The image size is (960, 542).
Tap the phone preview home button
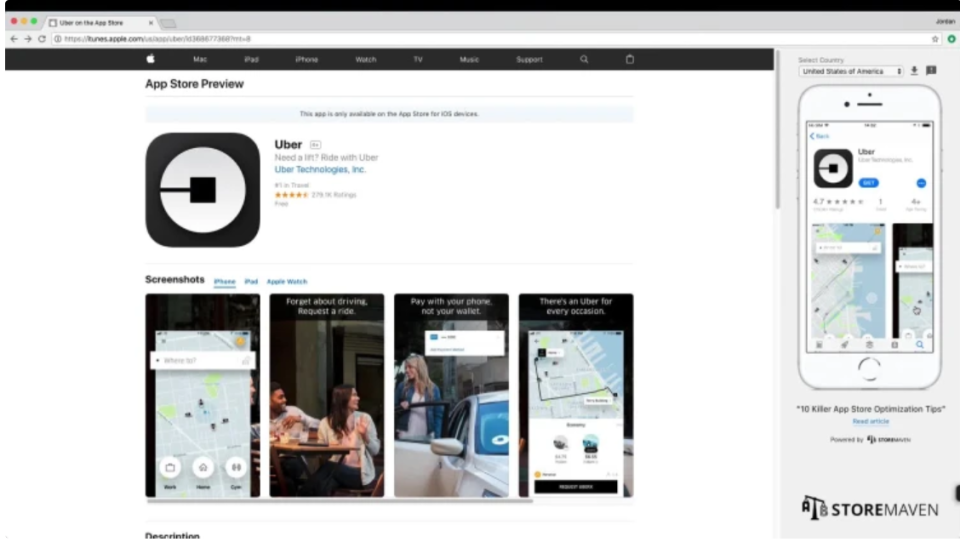point(869,369)
